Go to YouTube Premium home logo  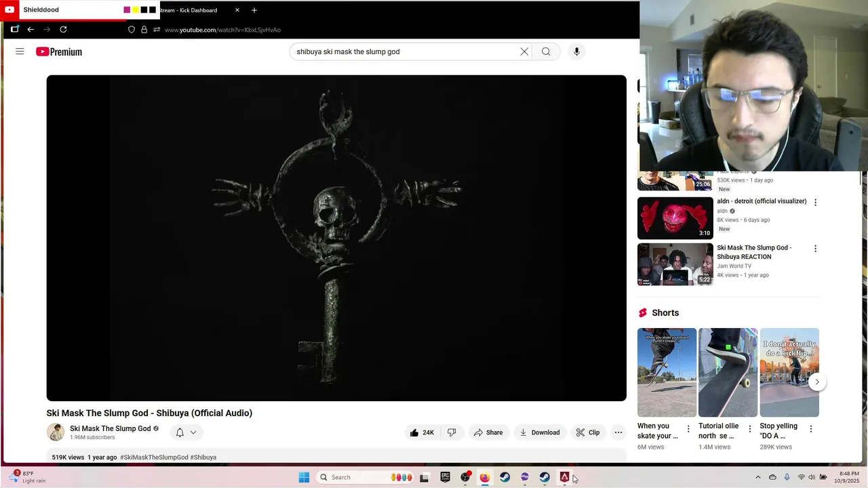pos(59,52)
